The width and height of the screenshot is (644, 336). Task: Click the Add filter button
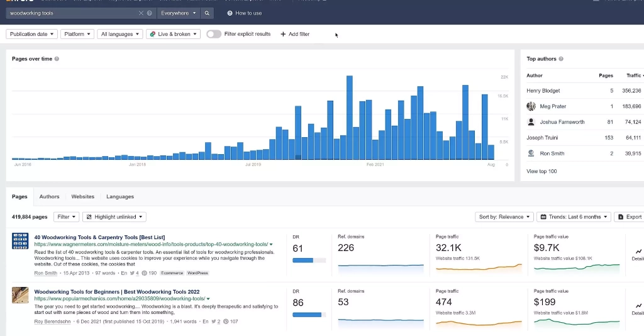click(x=295, y=34)
